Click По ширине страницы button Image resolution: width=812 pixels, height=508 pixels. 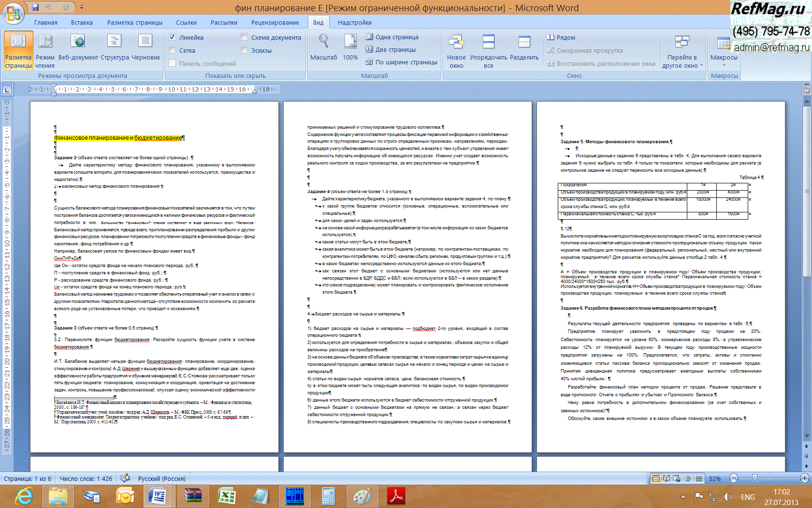[402, 62]
